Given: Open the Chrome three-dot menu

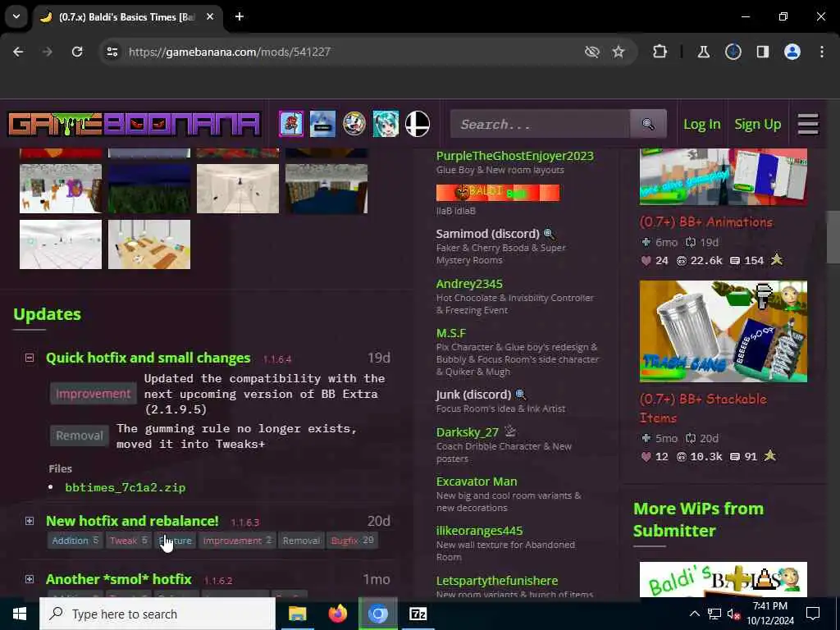Looking at the screenshot, I should (x=822, y=52).
